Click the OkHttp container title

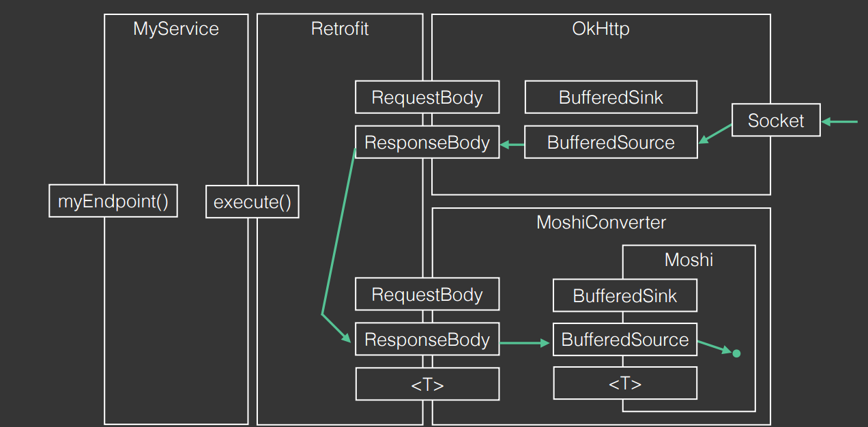601,29
